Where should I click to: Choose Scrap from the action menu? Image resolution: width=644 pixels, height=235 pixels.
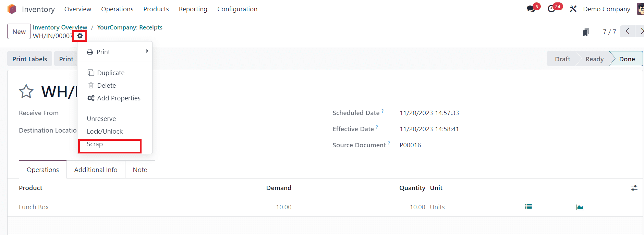click(95, 144)
